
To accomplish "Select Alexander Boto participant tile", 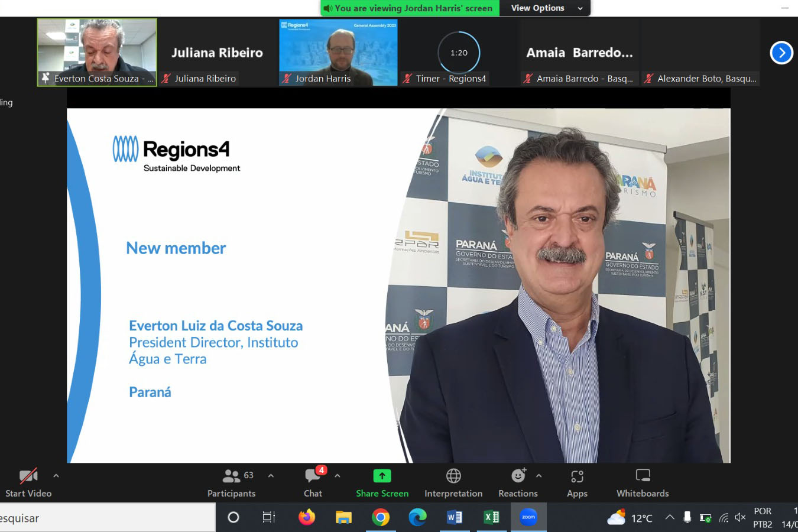I will pos(700,52).
